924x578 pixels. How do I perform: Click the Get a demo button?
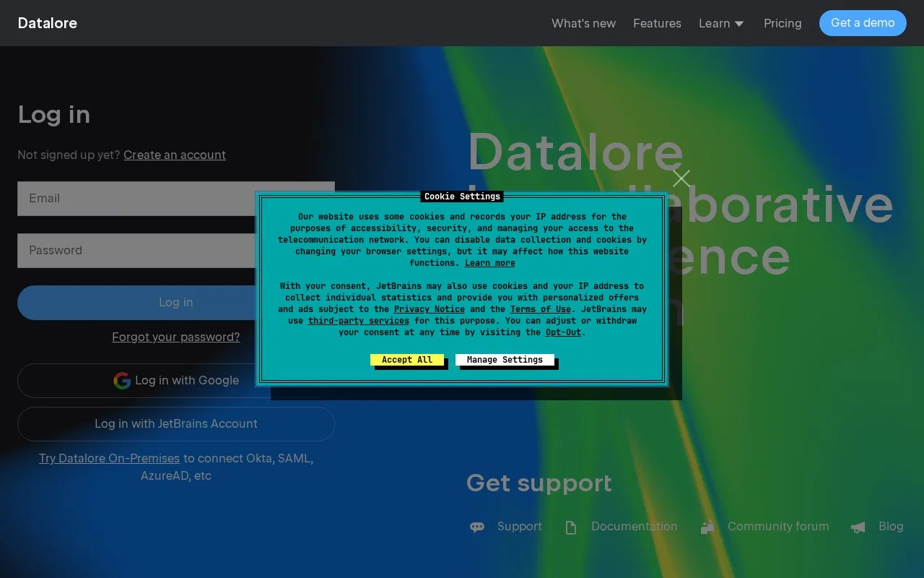coord(863,23)
